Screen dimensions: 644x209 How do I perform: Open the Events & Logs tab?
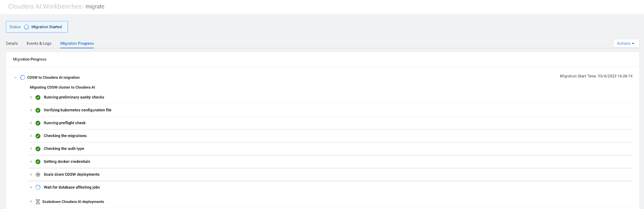click(x=39, y=43)
